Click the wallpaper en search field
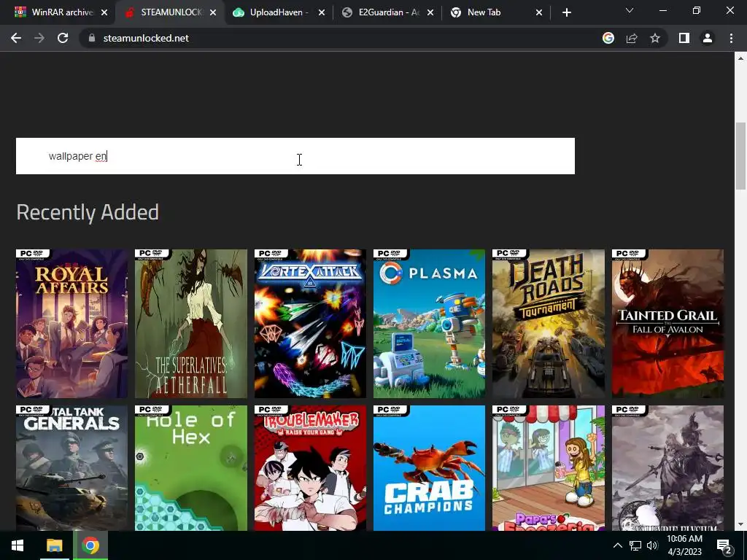 click(x=295, y=156)
